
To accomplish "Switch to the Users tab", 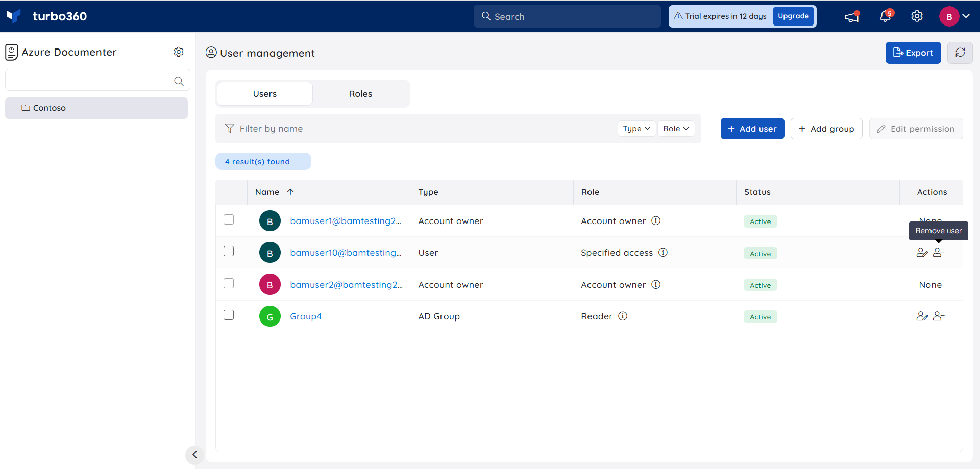I will pyautogui.click(x=265, y=94).
